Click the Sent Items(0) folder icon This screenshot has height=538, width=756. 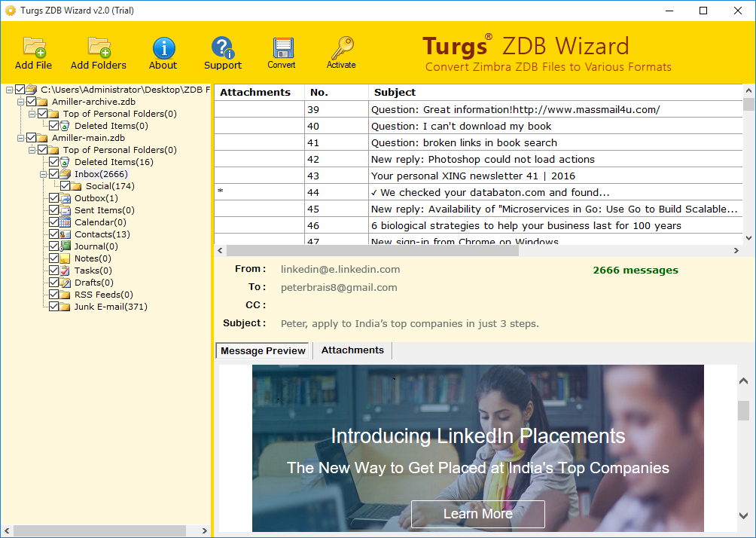[65, 210]
